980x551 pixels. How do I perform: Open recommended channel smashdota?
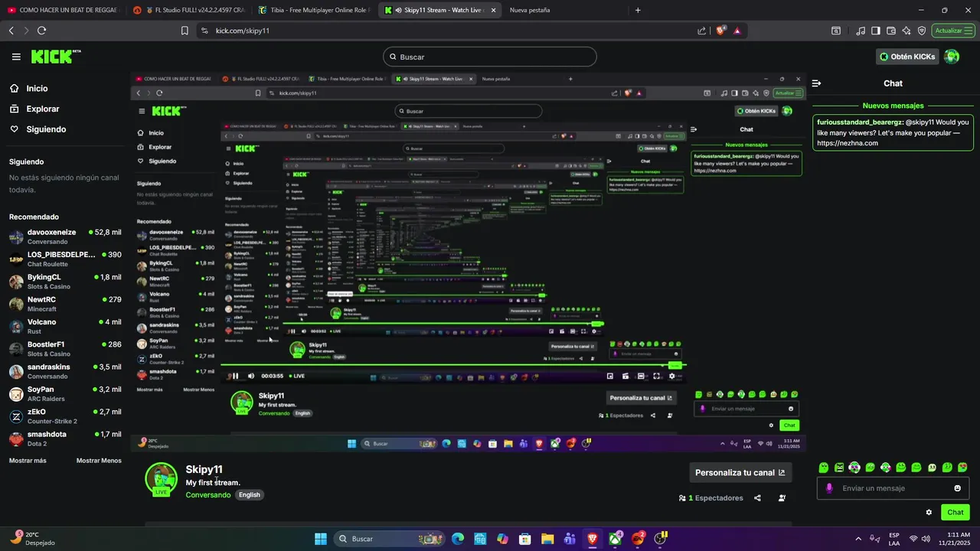[65, 439]
